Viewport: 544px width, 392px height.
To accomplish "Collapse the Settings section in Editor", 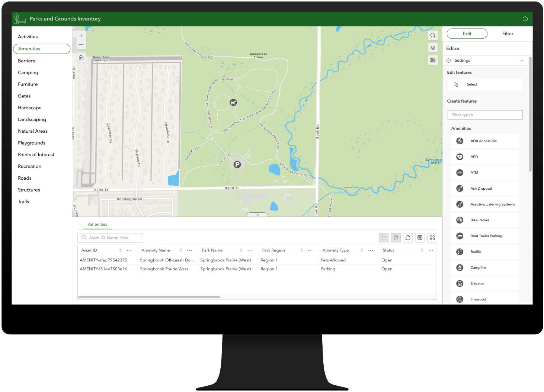I will [x=522, y=60].
